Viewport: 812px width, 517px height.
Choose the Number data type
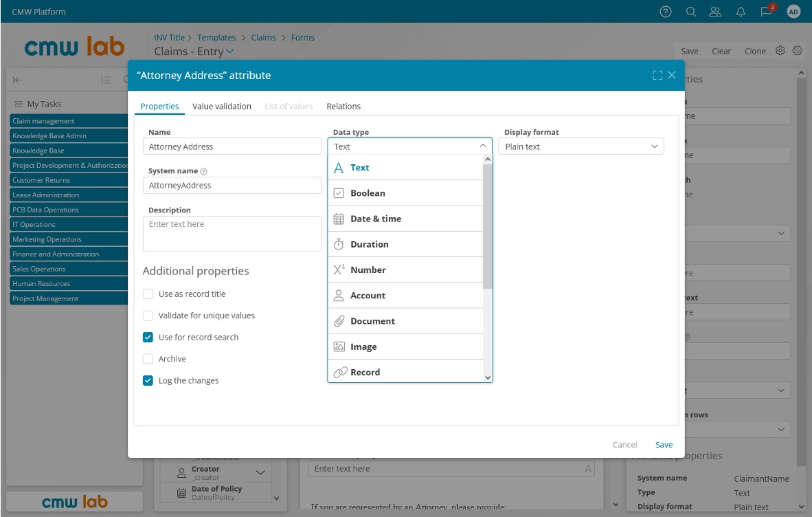click(x=405, y=270)
